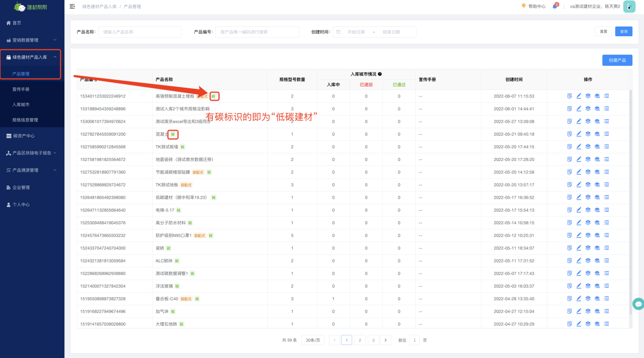Click first stacked layers icon for 浮法玻璃 row

pos(588,286)
